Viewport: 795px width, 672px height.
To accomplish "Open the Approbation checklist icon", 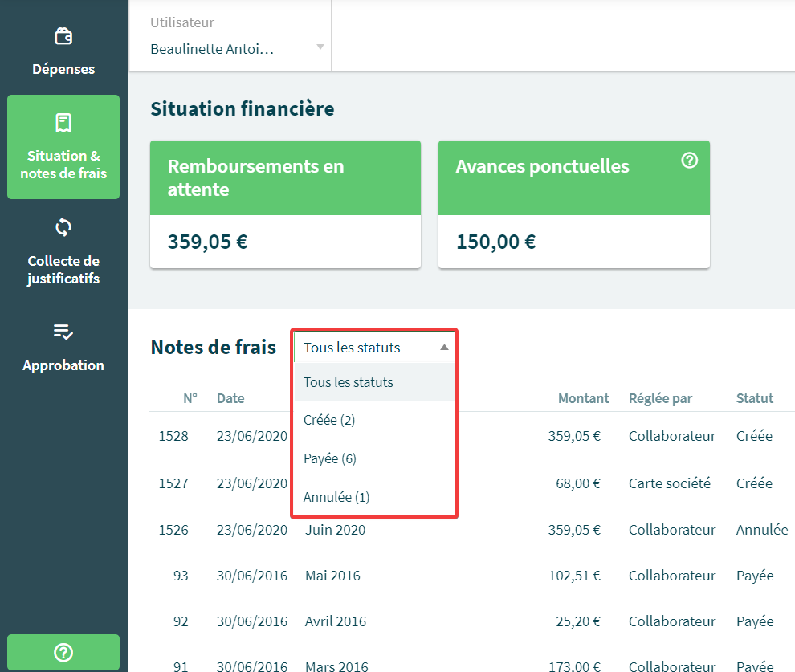I will 63,332.
